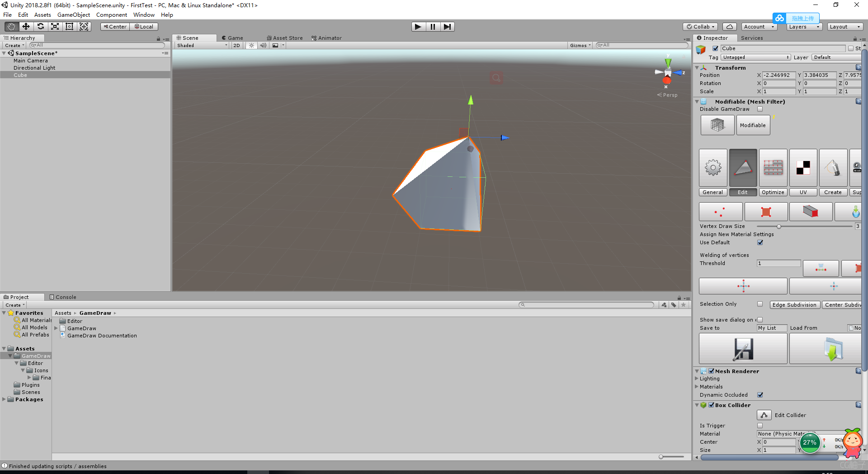Switch to the Asset Store tab
868x474 pixels.
click(x=285, y=38)
